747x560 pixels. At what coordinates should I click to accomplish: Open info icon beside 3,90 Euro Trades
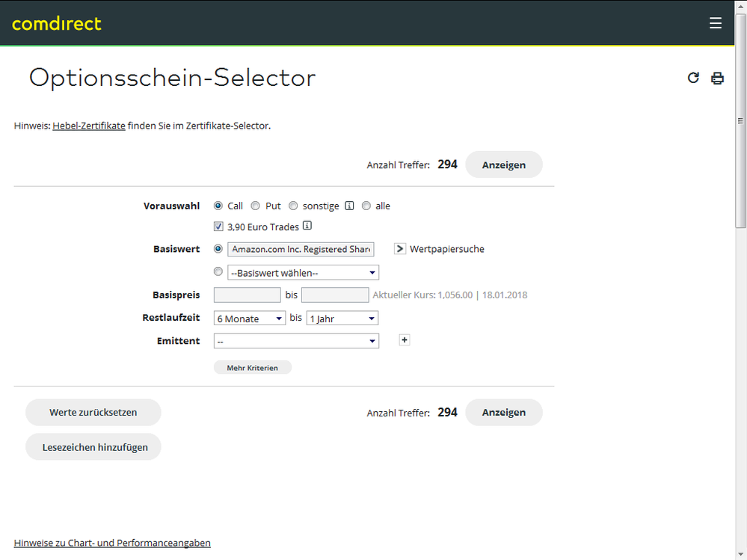pyautogui.click(x=307, y=227)
